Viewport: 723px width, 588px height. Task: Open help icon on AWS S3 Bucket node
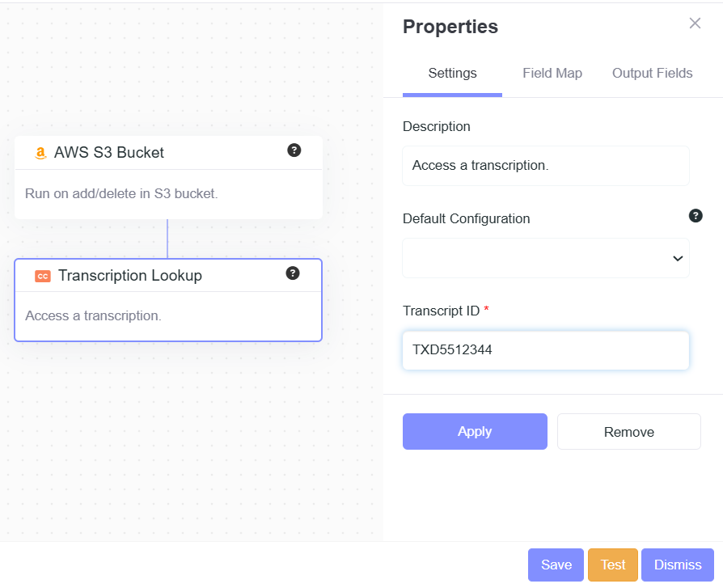point(294,150)
